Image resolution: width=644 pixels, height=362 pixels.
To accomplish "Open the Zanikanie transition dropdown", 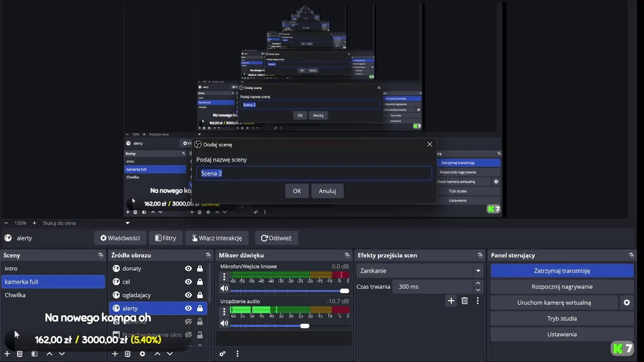I will (420, 270).
